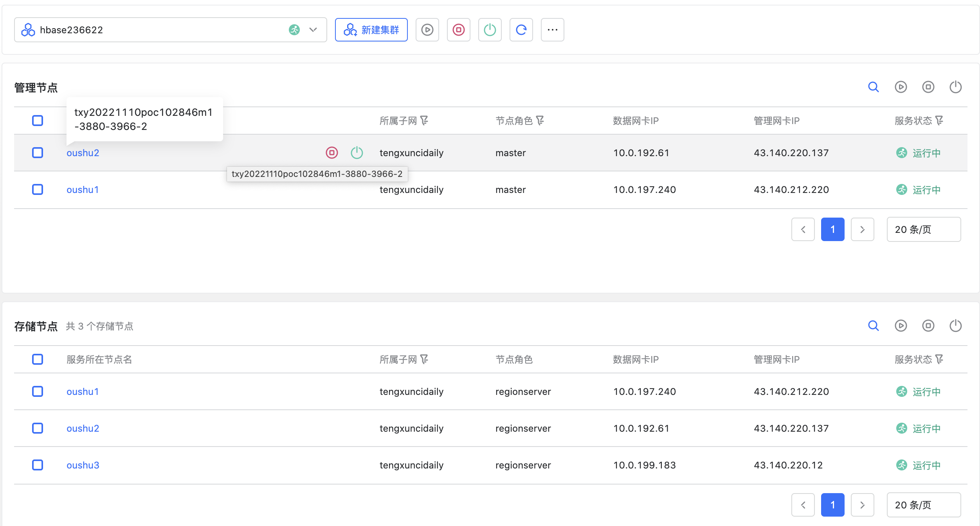The width and height of the screenshot is (980, 526).
Task: Check the oushu1 regionserver row checkbox
Action: tap(38, 391)
